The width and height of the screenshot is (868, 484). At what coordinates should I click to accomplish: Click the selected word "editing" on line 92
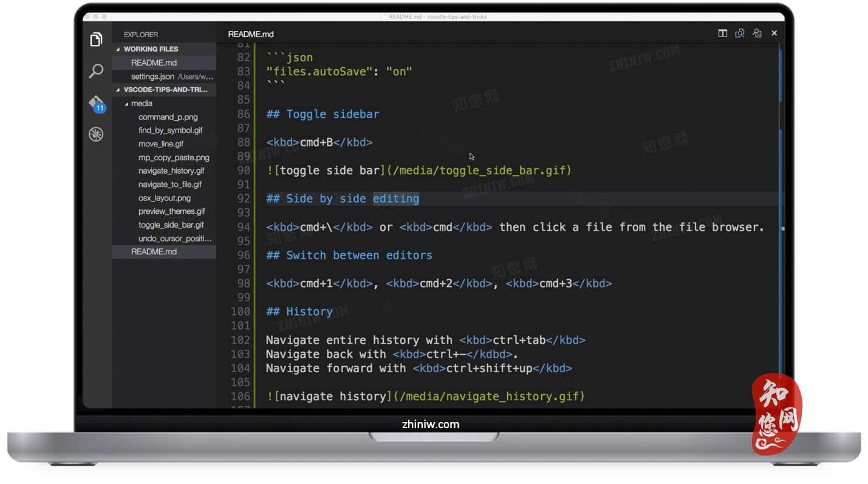pyautogui.click(x=396, y=199)
